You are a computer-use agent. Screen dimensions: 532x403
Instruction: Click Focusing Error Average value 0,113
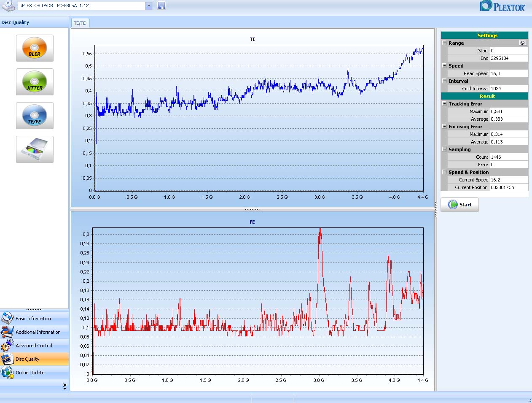(x=509, y=142)
